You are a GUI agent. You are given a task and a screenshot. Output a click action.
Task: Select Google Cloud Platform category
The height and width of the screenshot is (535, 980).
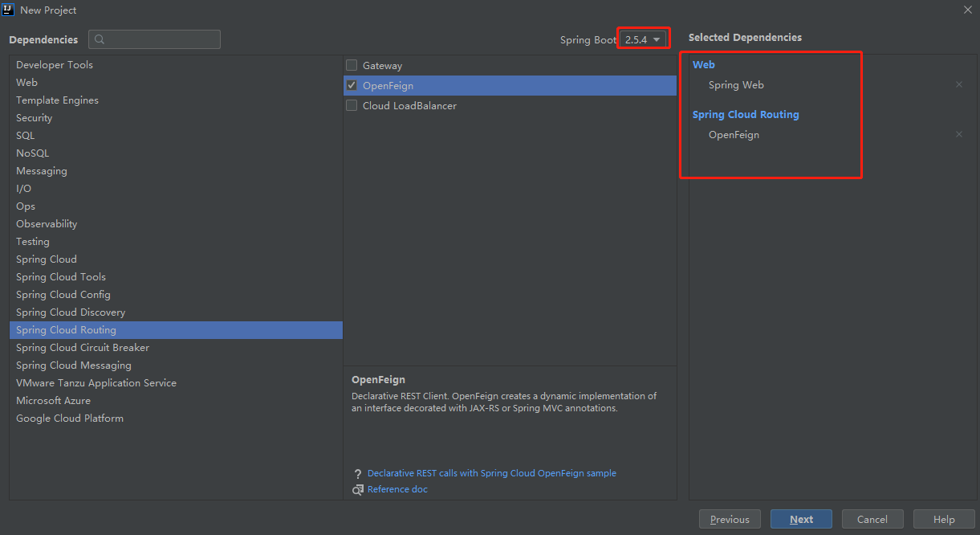tap(176, 419)
